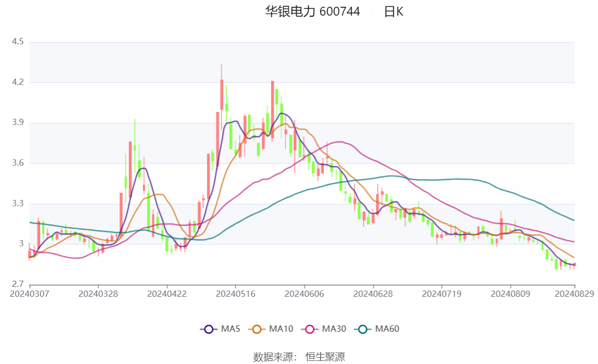The width and height of the screenshot is (598, 364).
Task: Click the green candlestick with wick reaching 3.9 in April
Action: click(135, 148)
